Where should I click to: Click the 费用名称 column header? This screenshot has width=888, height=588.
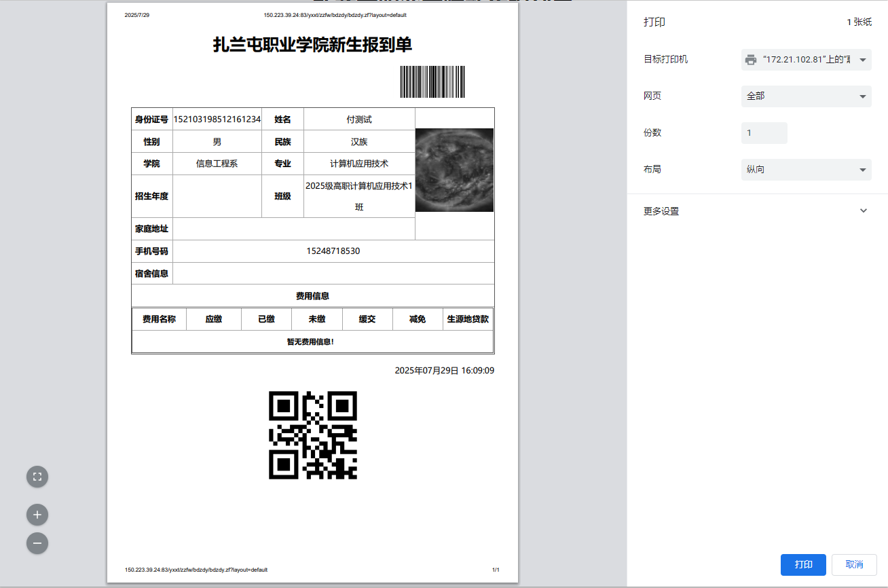pos(159,319)
